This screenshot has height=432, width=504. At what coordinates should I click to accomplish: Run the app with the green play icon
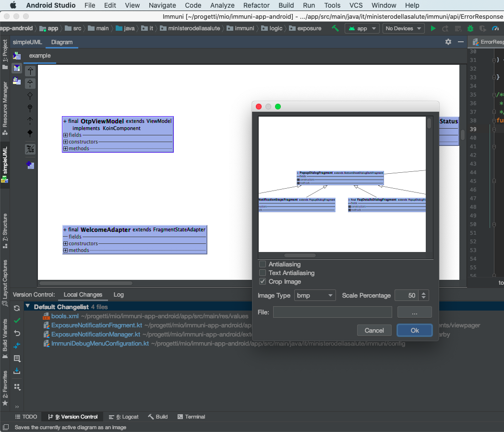[x=433, y=28]
